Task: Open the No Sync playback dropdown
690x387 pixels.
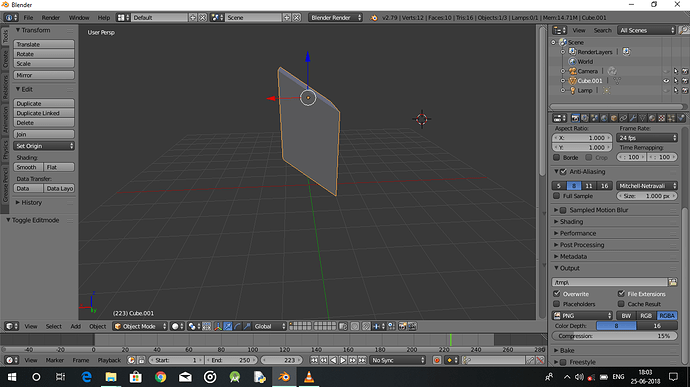Action: 398,360
